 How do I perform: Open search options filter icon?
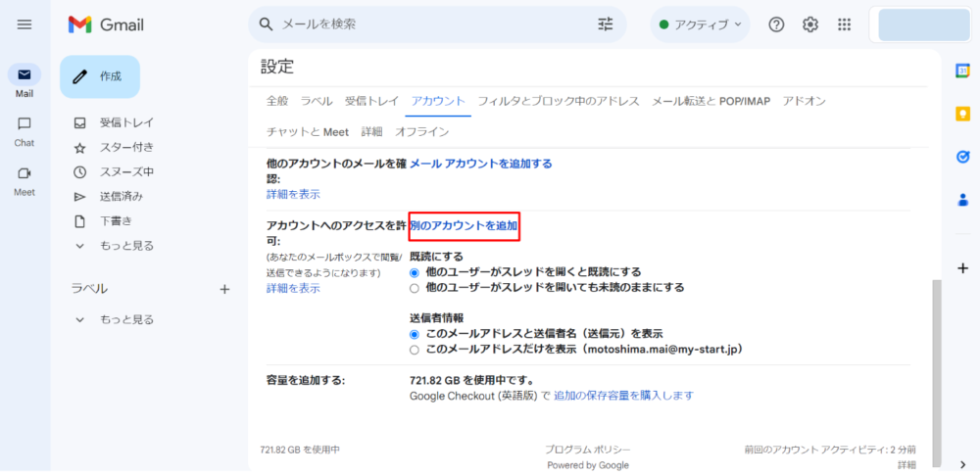[x=606, y=24]
